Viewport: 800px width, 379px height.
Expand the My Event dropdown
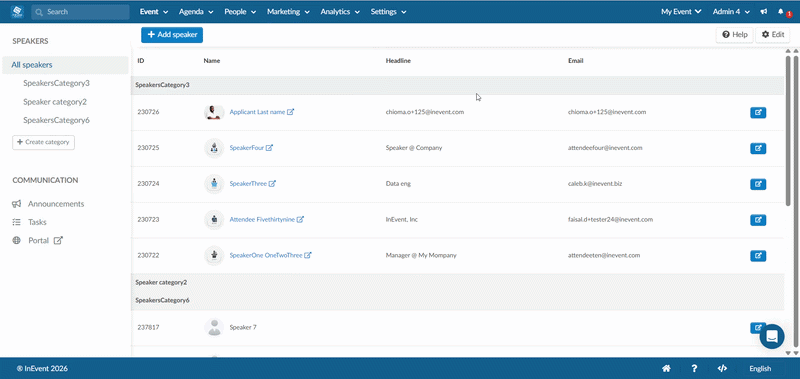[x=681, y=12]
